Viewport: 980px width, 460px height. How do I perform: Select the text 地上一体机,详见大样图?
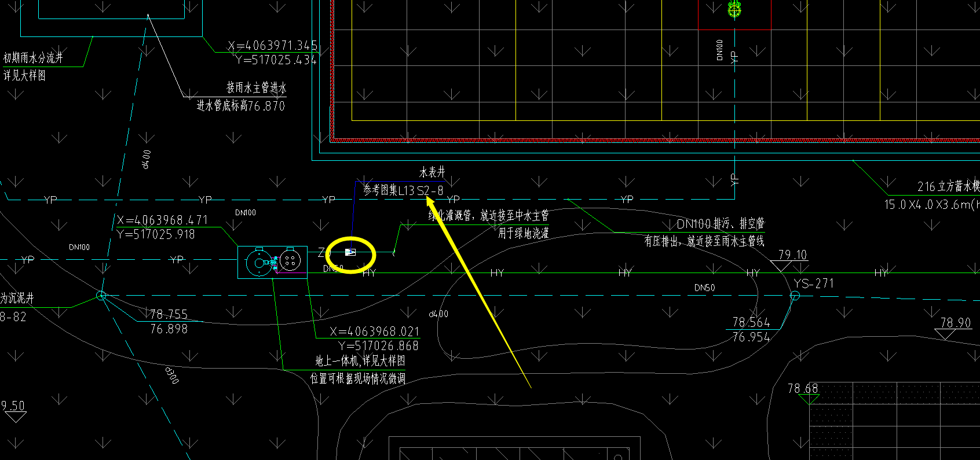(x=360, y=361)
